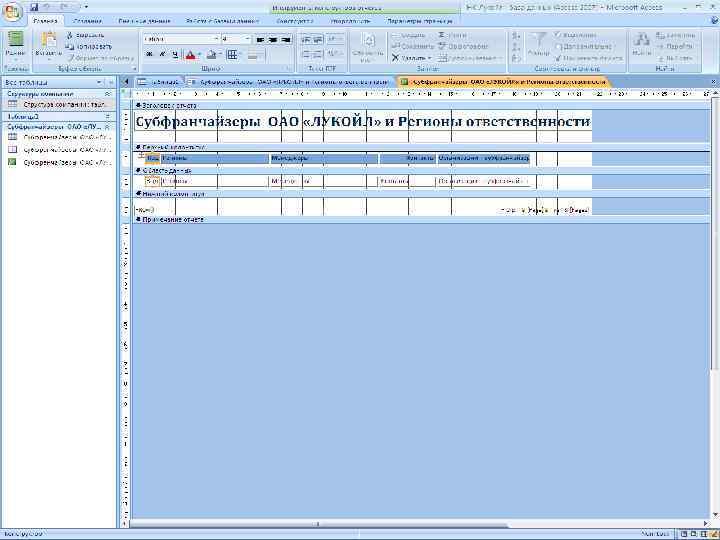Click the Применить фильтр toggle
This screenshot has height=540, width=720.
(x=589, y=58)
